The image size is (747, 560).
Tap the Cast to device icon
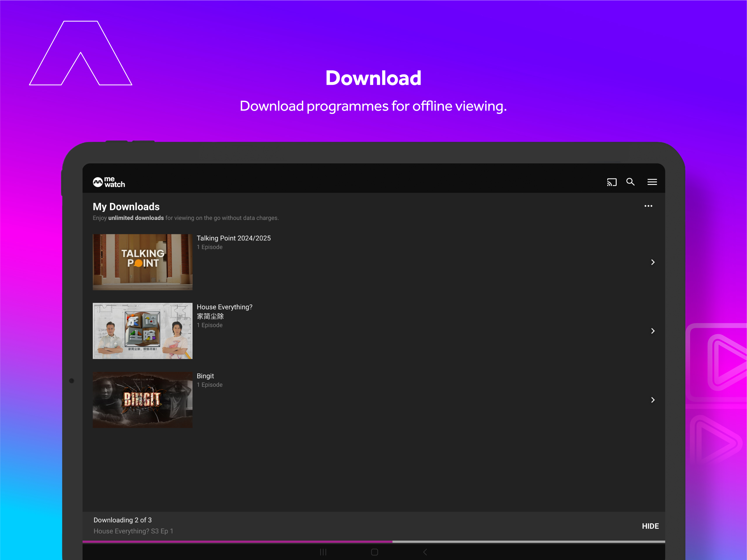point(612,182)
